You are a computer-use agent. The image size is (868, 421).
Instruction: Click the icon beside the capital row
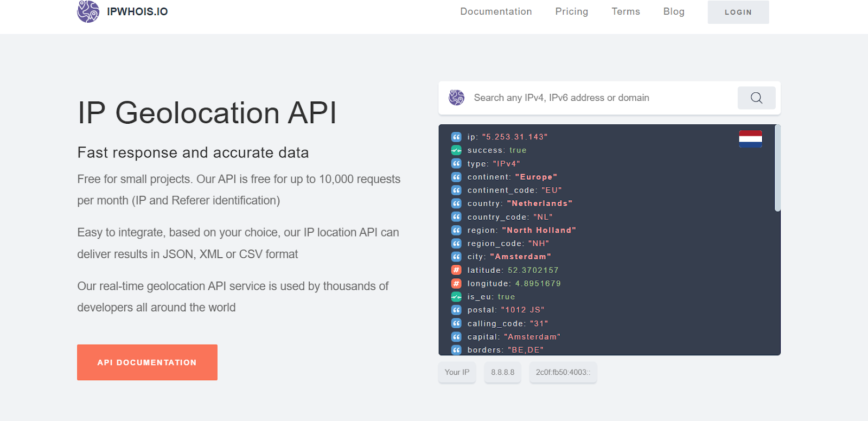pyautogui.click(x=456, y=336)
